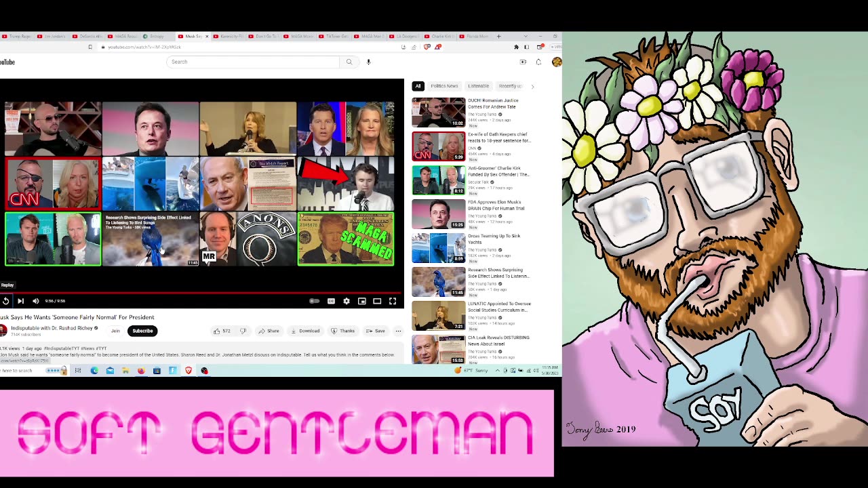Switch to miniplayer mode

pyautogui.click(x=362, y=301)
